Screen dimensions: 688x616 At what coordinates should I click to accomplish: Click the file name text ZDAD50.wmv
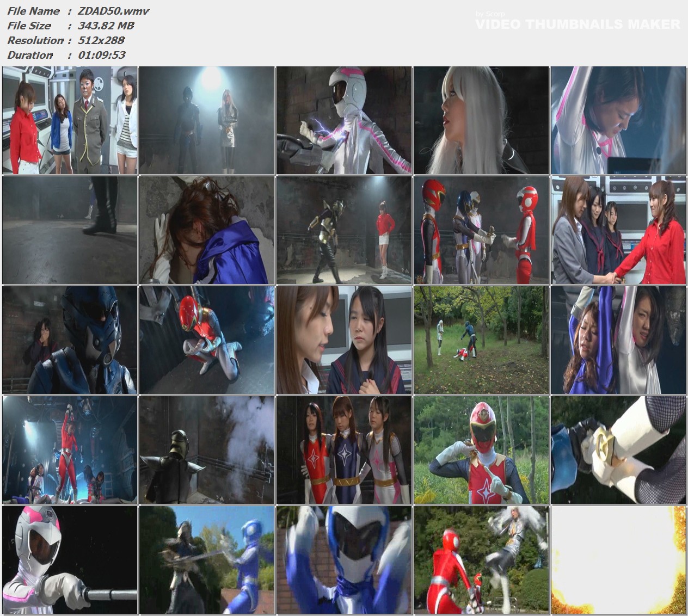coord(113,11)
